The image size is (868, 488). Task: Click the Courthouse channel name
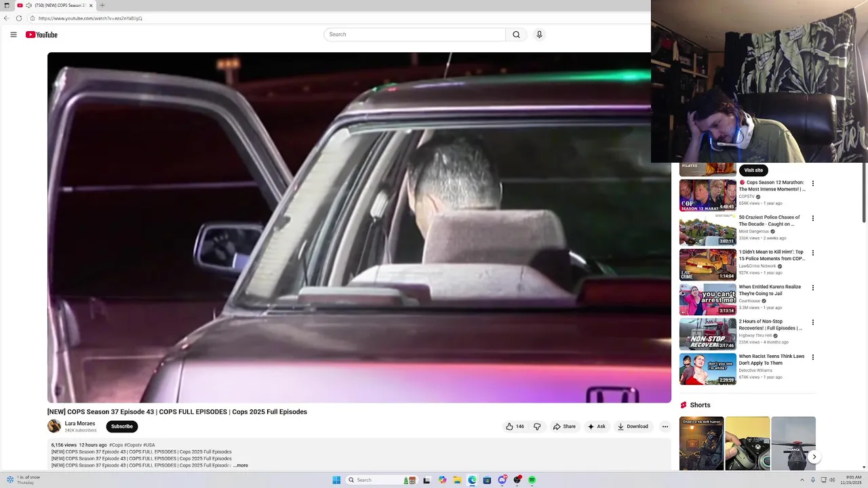tap(749, 301)
